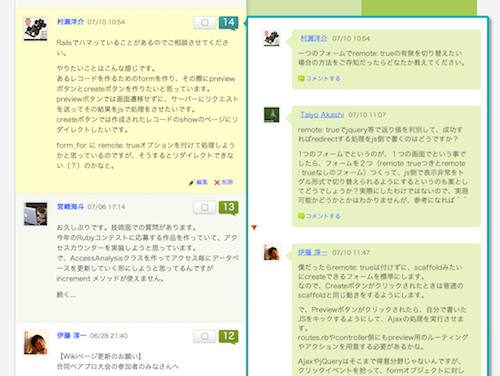Click コメントする link under Taiyo Akashi comment

[323, 216]
